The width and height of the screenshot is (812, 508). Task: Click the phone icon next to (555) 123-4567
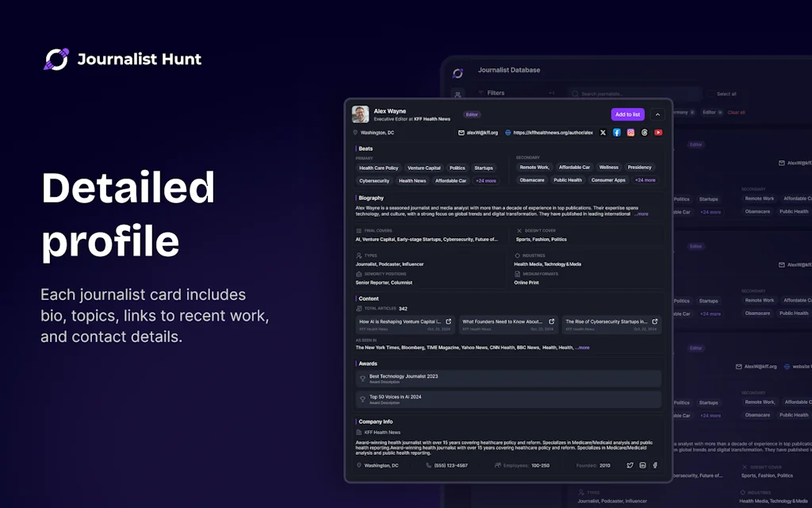coord(427,465)
